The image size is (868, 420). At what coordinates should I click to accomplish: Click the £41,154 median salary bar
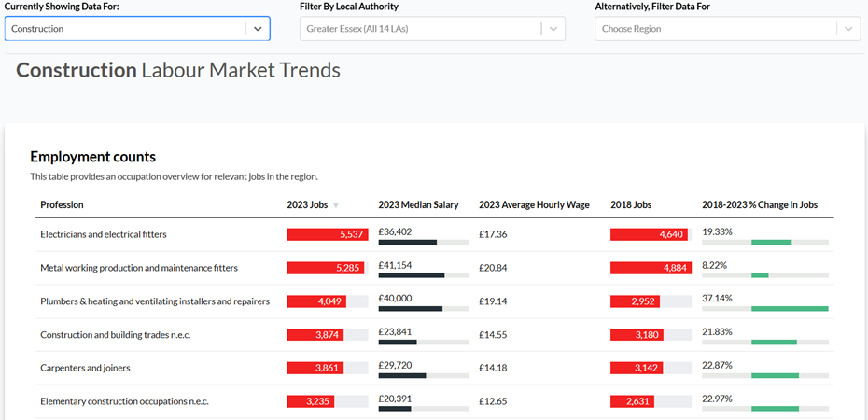(x=411, y=275)
